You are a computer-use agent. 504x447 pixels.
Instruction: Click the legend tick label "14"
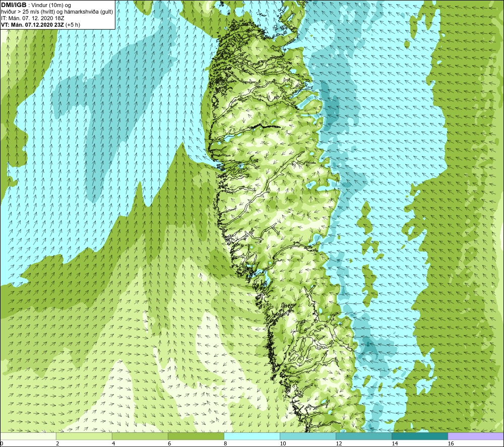click(395, 443)
